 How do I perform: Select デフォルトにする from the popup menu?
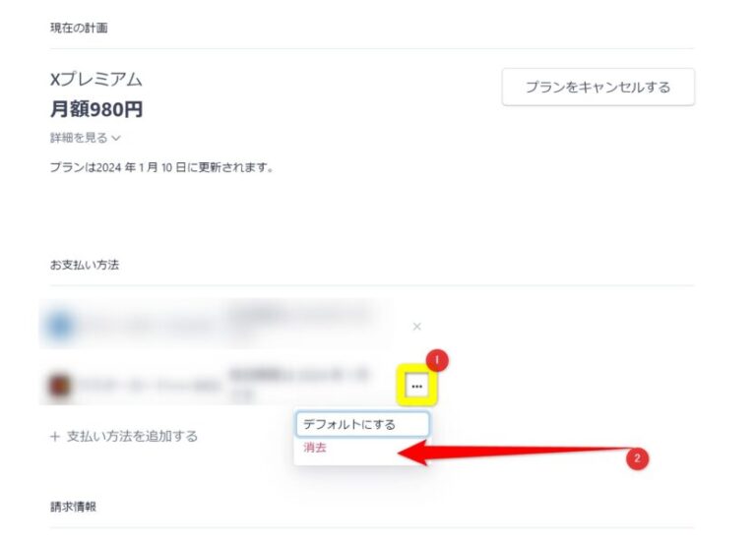[362, 425]
